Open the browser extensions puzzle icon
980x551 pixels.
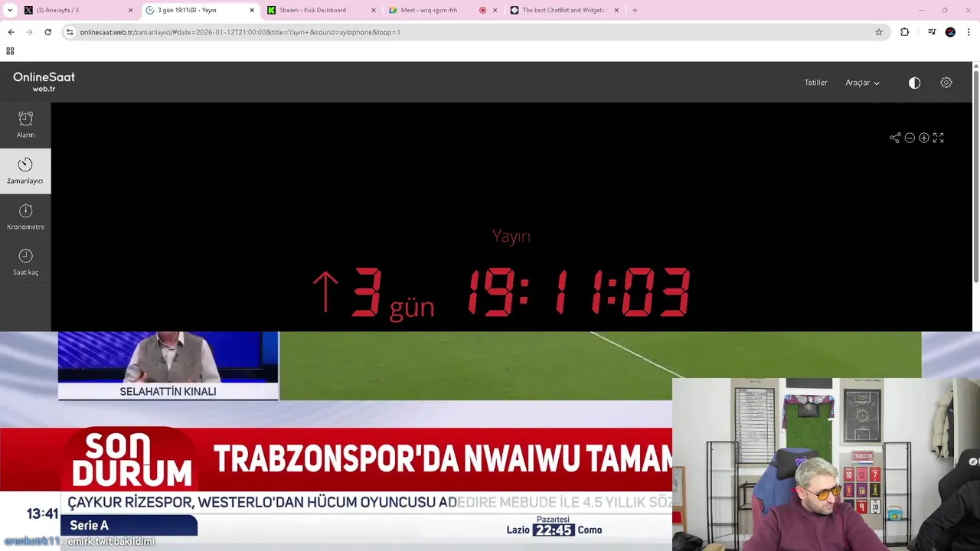pyautogui.click(x=905, y=32)
